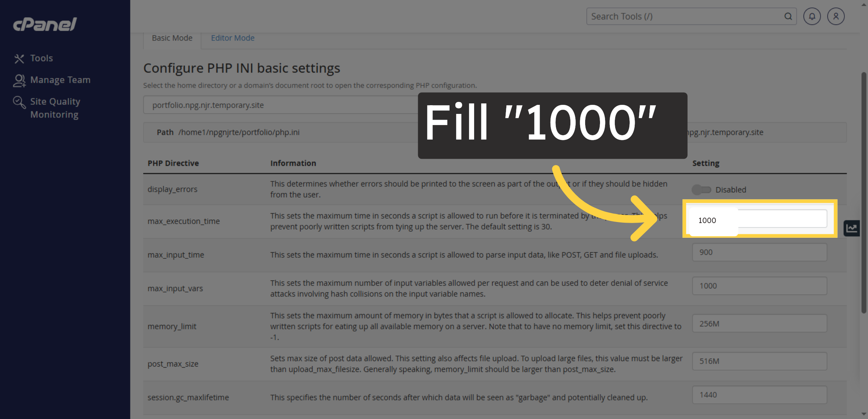Screen dimensions: 868x419
Task: Click the post_max_size 516M field
Action: pos(759,361)
